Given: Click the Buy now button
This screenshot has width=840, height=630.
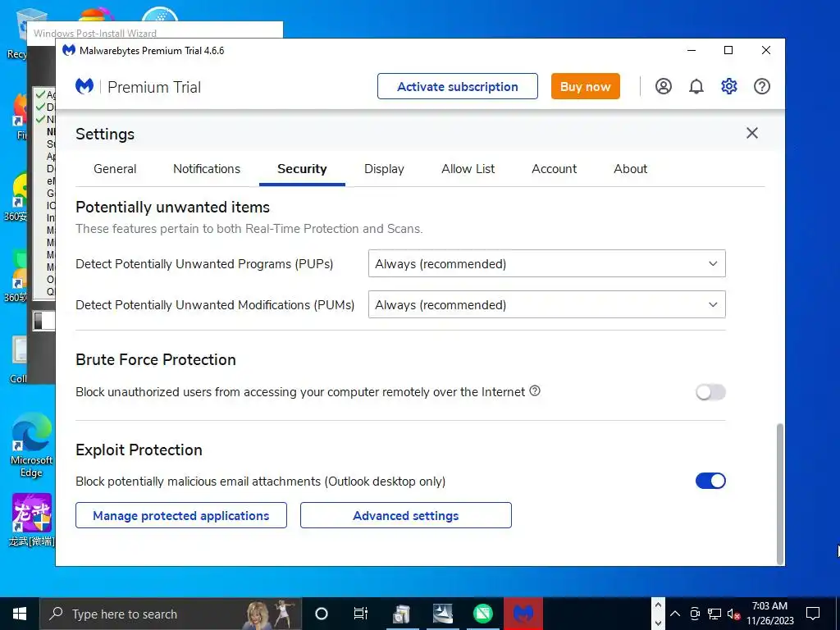Looking at the screenshot, I should point(585,86).
